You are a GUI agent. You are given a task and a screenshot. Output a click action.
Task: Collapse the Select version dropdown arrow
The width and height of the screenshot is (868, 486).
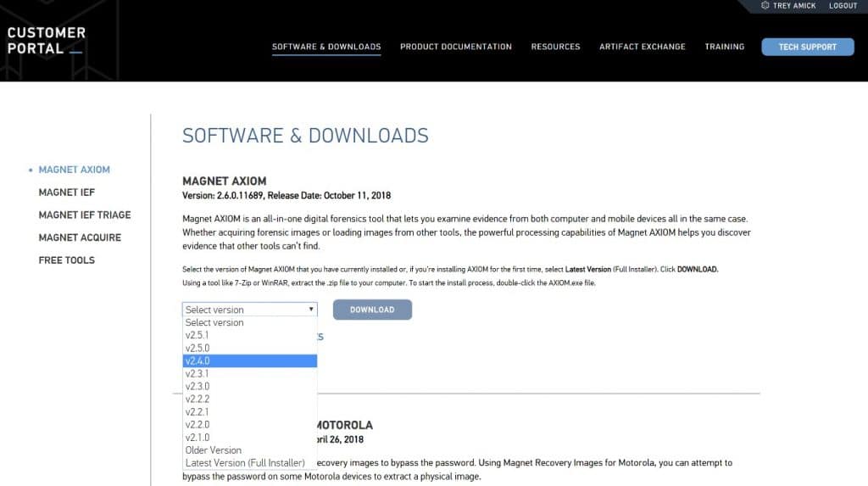coord(311,310)
